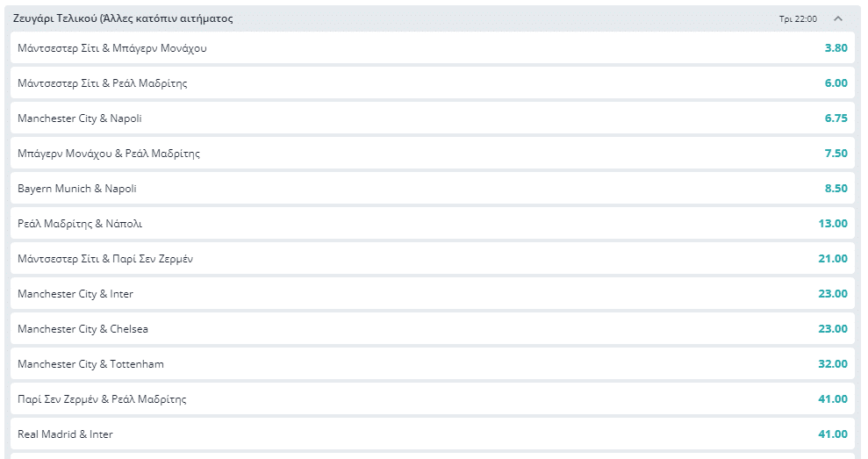The height and width of the screenshot is (459, 868).
Task: Select 32.00 odds for Manchester City & Tottenham
Action: point(833,364)
